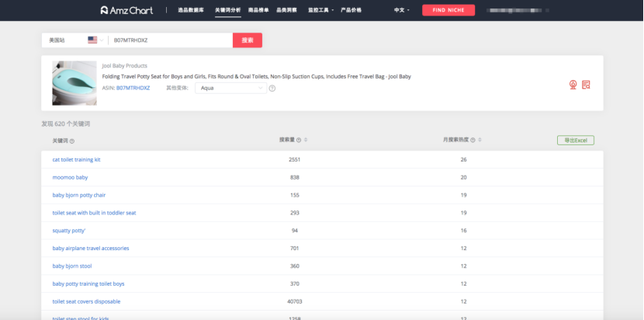The image size is (644, 320).
Task: Click search volume value 2551
Action: pos(295,159)
